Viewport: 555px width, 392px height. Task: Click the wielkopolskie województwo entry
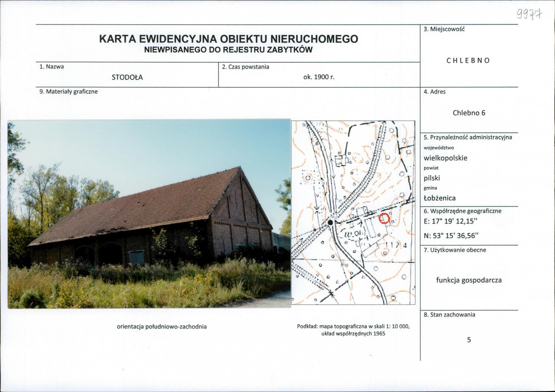[446, 157]
